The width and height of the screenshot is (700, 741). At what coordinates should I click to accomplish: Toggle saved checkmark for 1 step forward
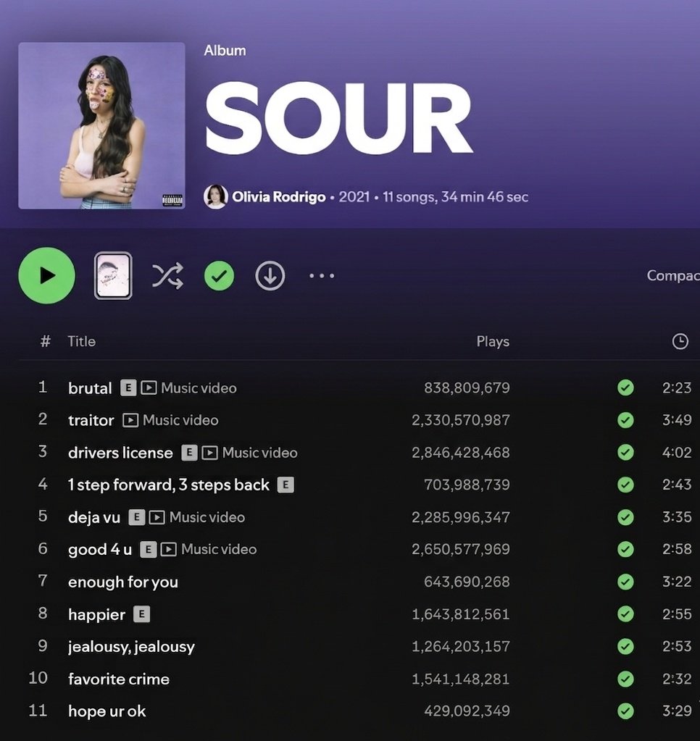click(x=625, y=485)
